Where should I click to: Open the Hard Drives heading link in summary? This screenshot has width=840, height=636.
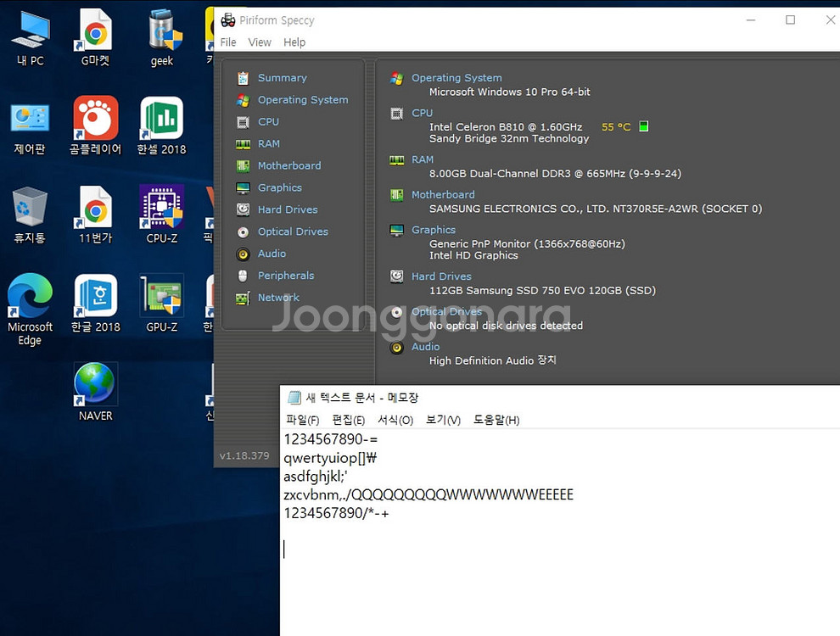coord(441,276)
